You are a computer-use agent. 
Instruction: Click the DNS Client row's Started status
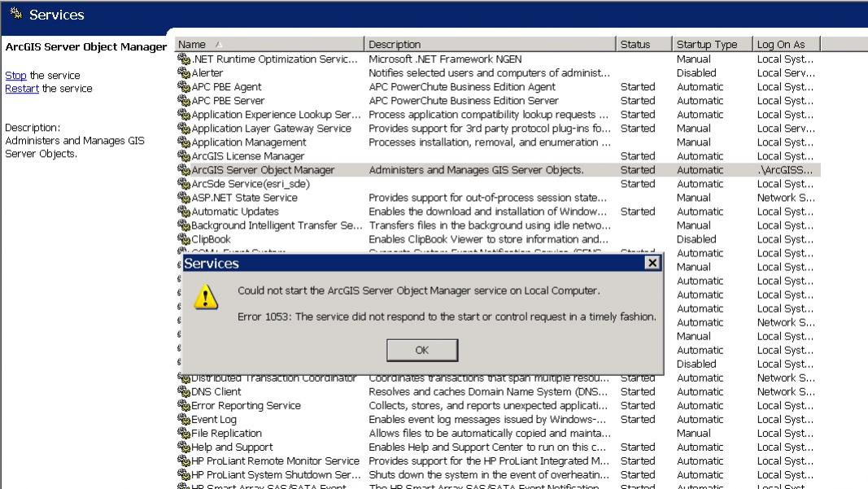[638, 391]
